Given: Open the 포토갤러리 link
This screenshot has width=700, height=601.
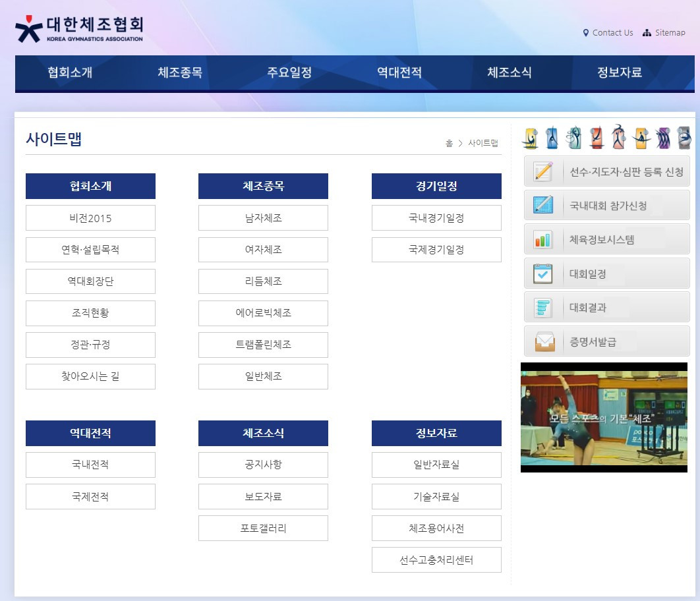Looking at the screenshot, I should 262,528.
